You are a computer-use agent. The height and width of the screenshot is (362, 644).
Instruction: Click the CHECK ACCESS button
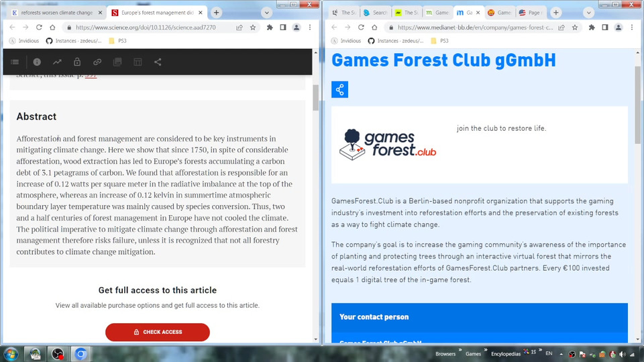tap(158, 332)
